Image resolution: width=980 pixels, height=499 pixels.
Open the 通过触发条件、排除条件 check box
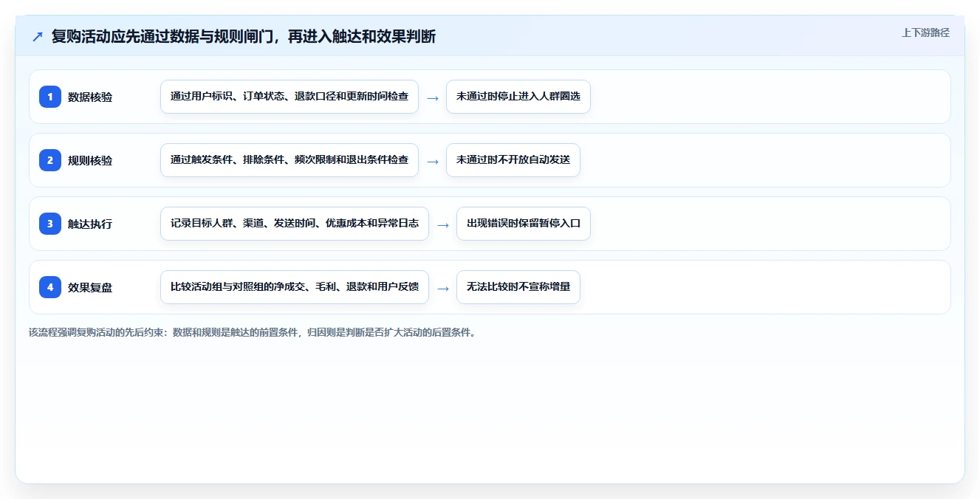click(x=289, y=160)
